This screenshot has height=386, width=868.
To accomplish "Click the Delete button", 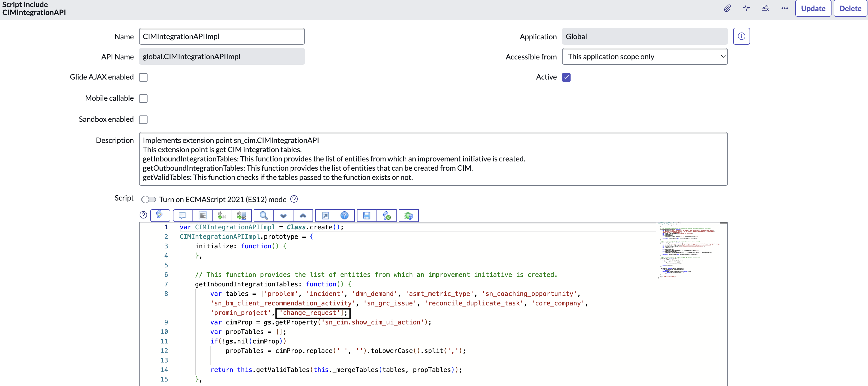I will pyautogui.click(x=850, y=8).
